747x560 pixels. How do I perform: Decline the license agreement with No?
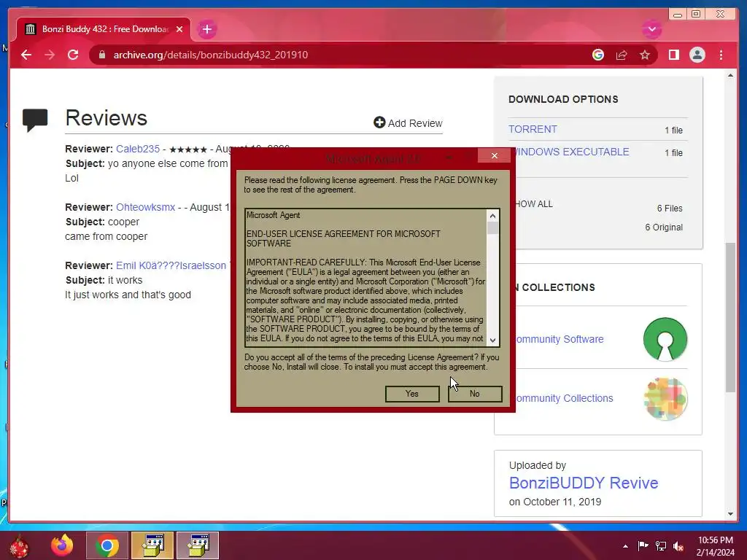tap(475, 394)
